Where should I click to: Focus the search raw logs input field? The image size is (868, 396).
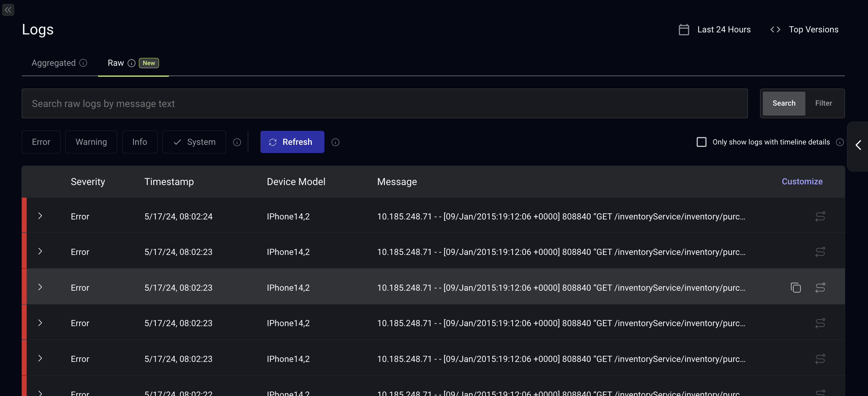[x=385, y=104]
